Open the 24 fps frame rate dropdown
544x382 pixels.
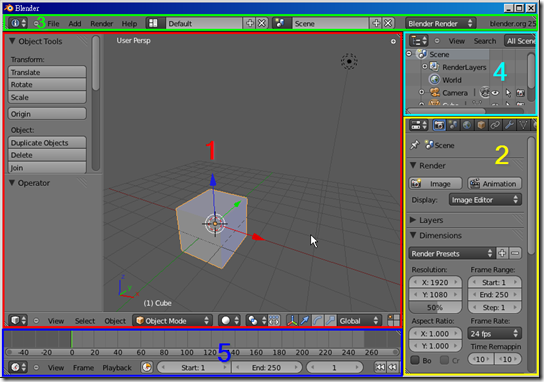(494, 333)
